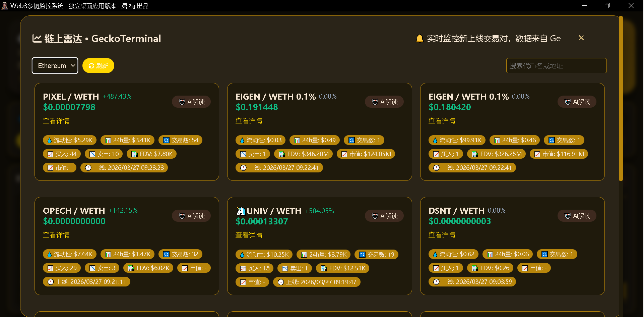Click the bell notification icon

point(419,39)
